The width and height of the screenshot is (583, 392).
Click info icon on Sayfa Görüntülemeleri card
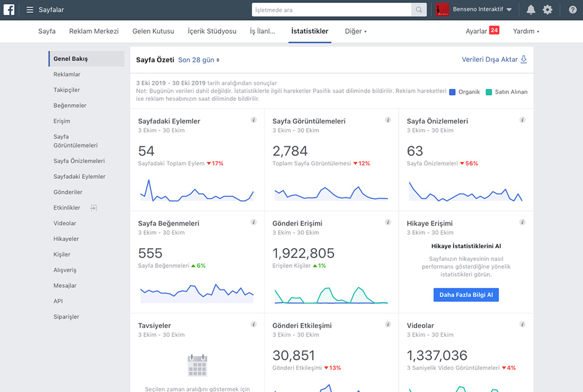pos(388,119)
